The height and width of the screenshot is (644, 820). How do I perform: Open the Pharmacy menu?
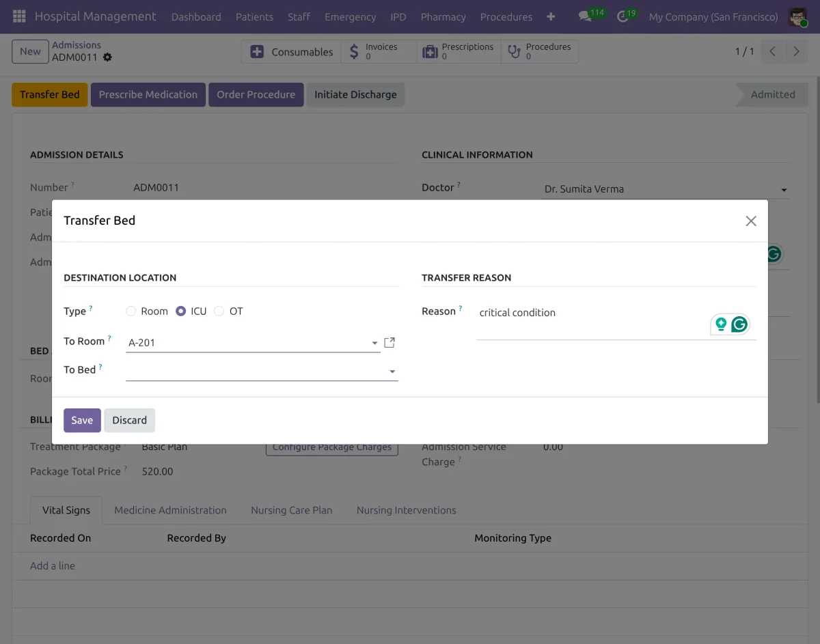coord(443,16)
